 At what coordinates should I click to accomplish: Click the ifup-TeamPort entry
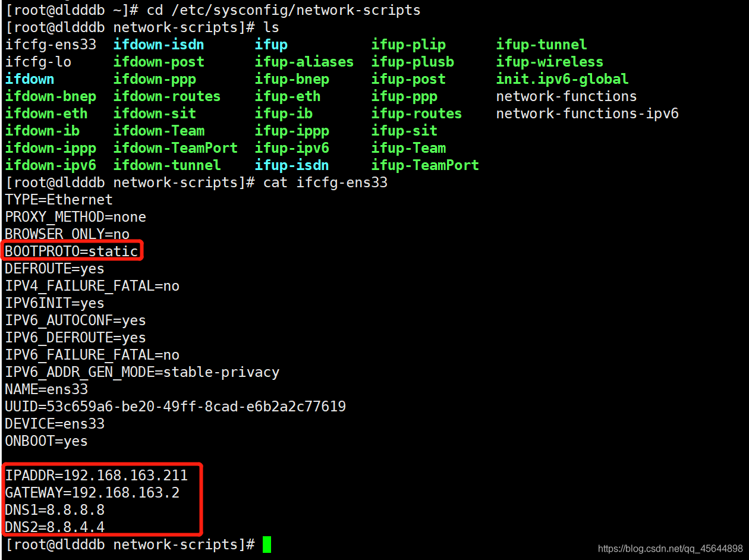pyautogui.click(x=425, y=165)
